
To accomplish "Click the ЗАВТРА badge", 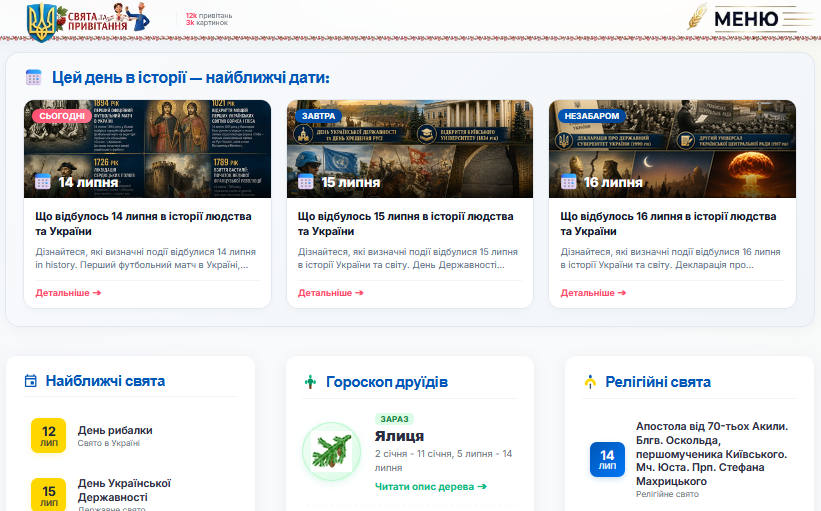I will (x=318, y=116).
